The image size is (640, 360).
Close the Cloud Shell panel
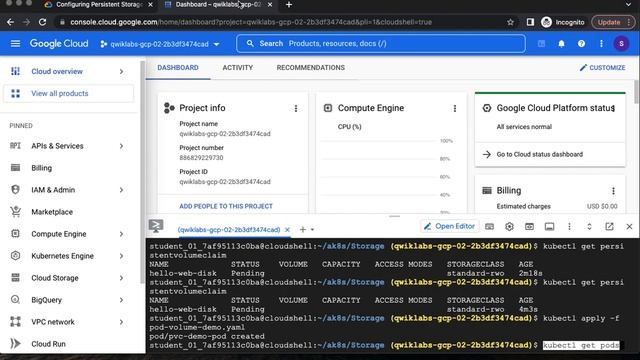tap(629, 226)
